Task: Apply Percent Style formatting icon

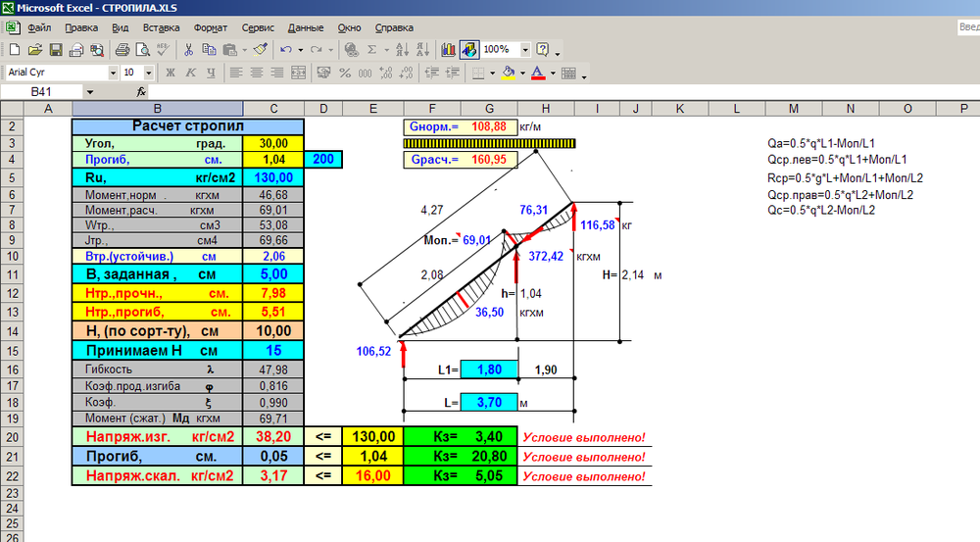Action: tap(345, 73)
